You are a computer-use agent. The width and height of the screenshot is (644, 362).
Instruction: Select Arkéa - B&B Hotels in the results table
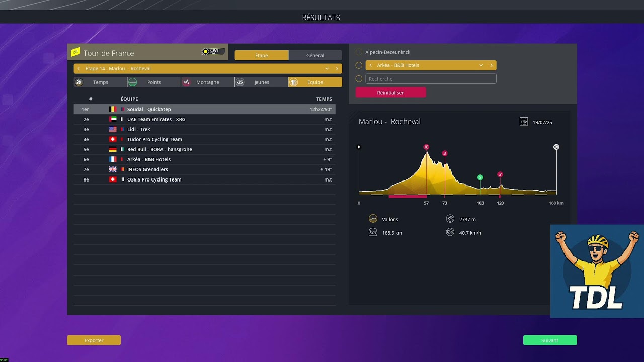tap(149, 159)
